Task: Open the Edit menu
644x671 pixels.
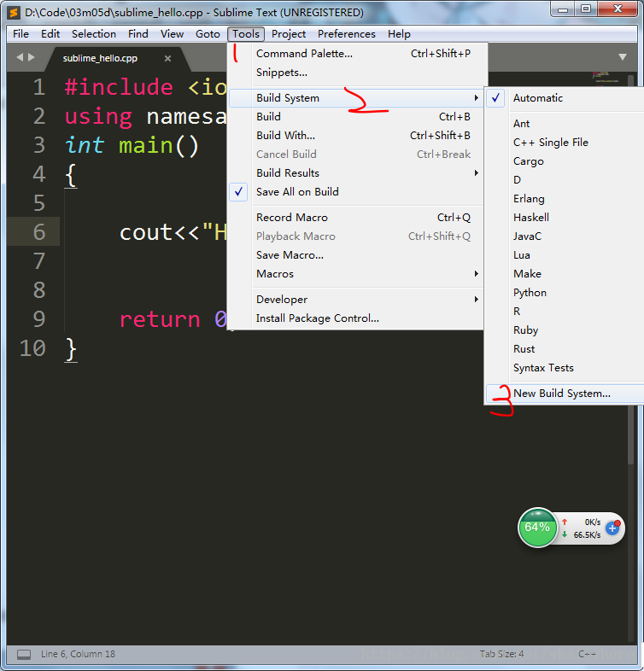Action: [x=50, y=34]
